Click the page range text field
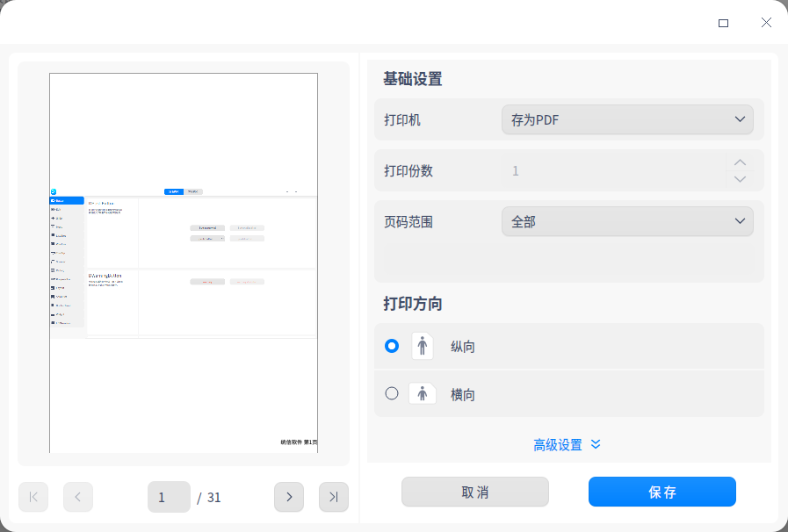788x532 pixels. [x=569, y=260]
